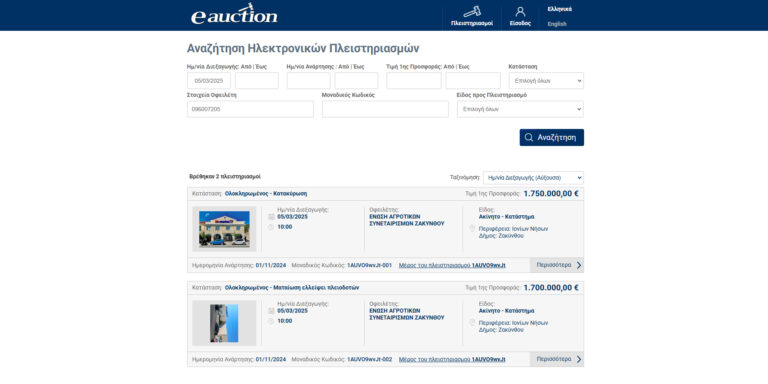Open the eauction logo home page
Image resolution: width=768 pixels, height=384 pixels.
(234, 14)
